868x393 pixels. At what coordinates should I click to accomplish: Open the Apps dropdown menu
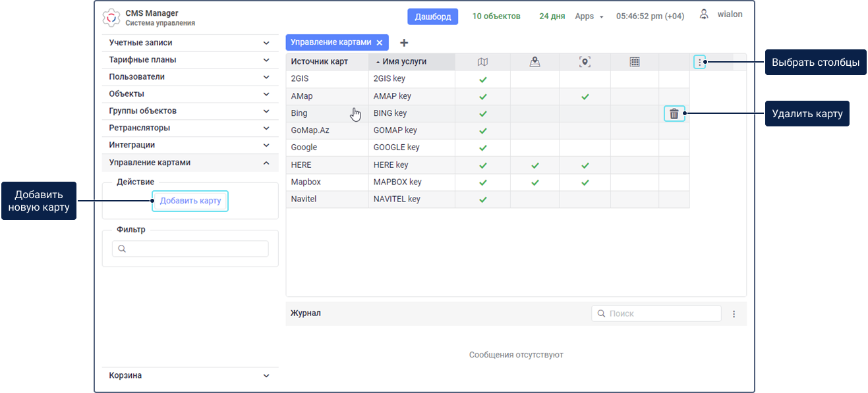589,16
